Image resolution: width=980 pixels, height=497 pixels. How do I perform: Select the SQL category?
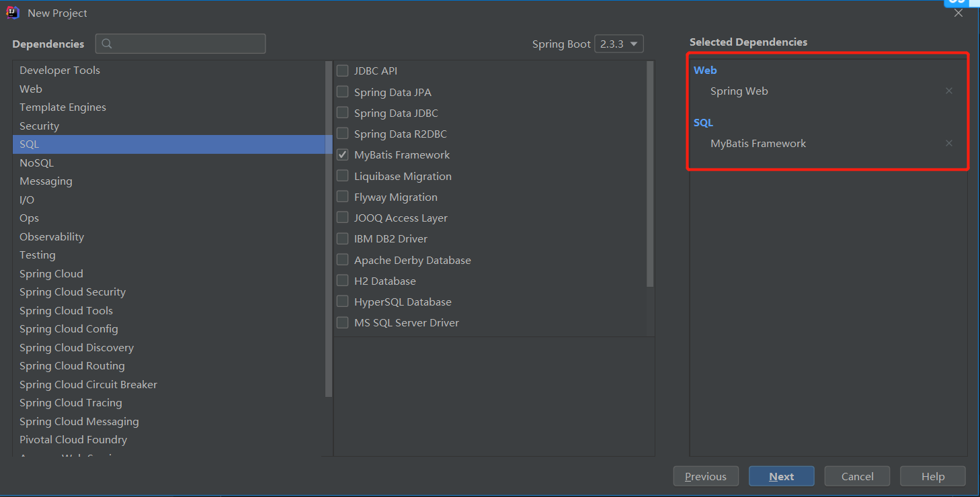click(x=169, y=144)
